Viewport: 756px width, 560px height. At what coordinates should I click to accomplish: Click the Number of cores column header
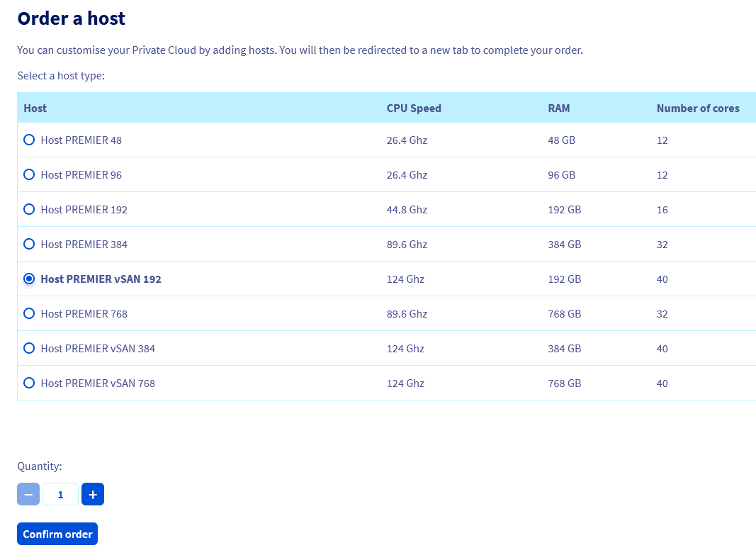coord(697,108)
